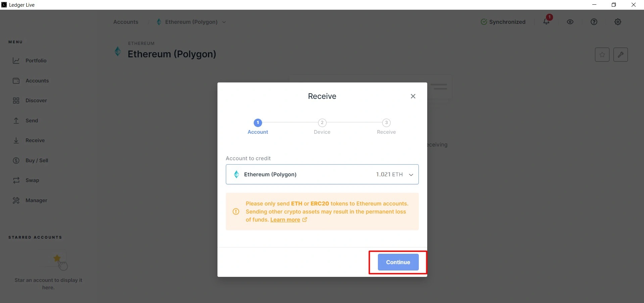Viewport: 644px width, 303px height.
Task: Go to the Accounts breadcrumb link
Action: click(126, 22)
